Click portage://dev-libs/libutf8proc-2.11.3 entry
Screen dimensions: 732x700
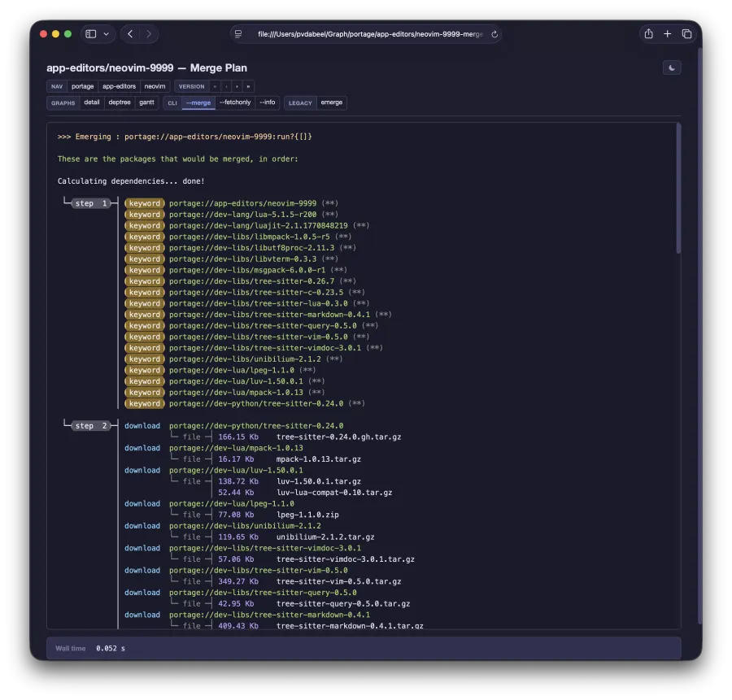coord(251,248)
